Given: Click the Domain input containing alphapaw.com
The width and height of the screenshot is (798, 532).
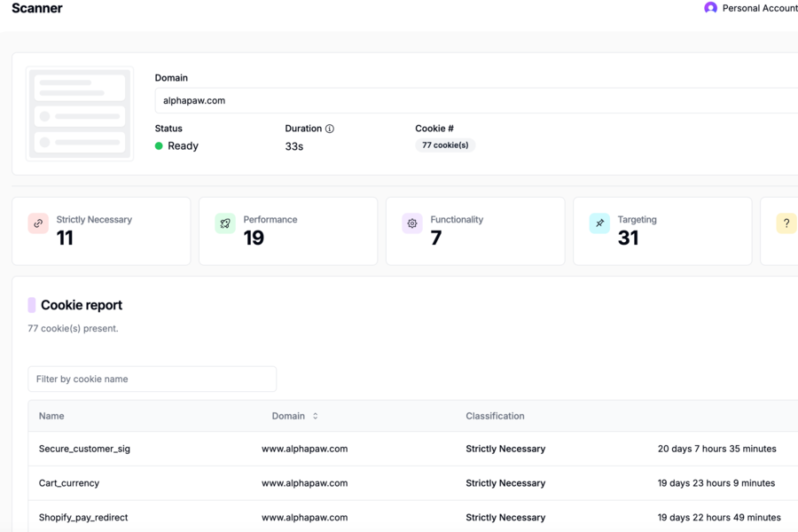Looking at the screenshot, I should coord(476,100).
